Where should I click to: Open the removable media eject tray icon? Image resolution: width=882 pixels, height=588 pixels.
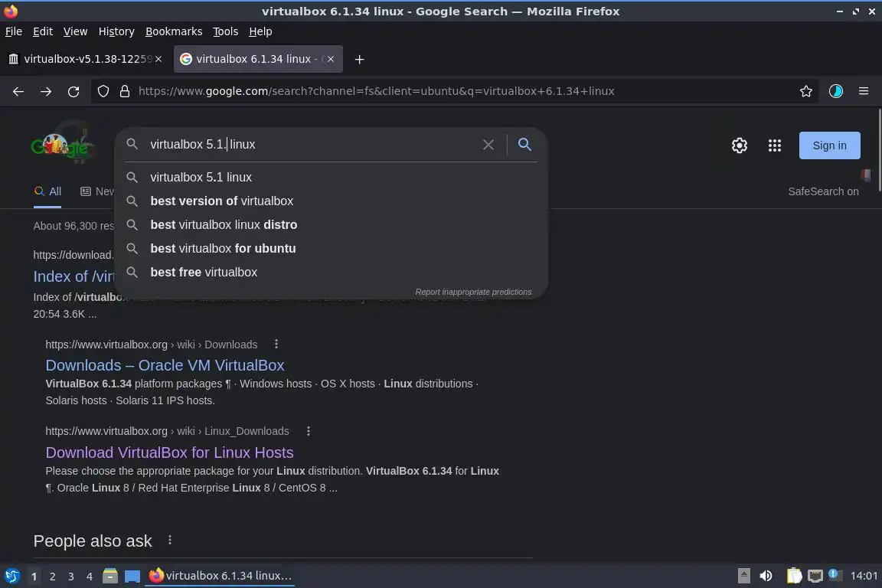coord(743,576)
